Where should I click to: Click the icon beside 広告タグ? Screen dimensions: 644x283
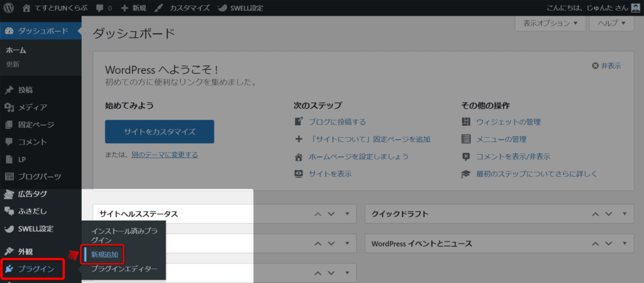9,194
